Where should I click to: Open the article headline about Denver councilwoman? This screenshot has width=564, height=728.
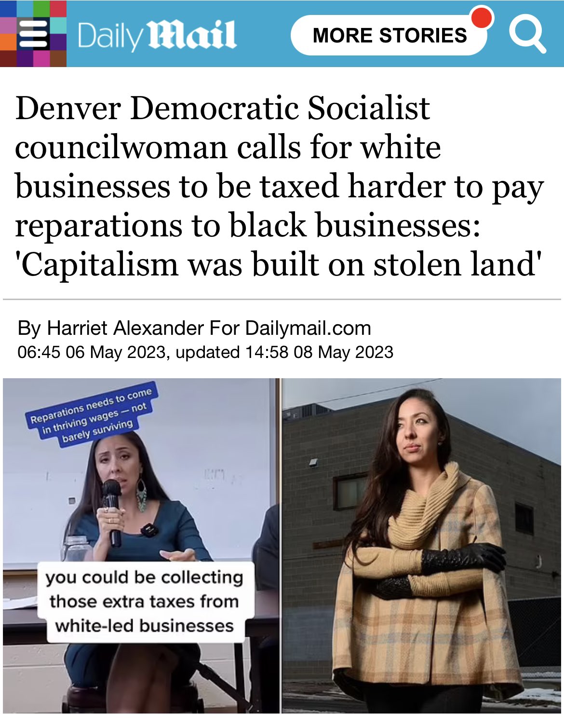(280, 186)
